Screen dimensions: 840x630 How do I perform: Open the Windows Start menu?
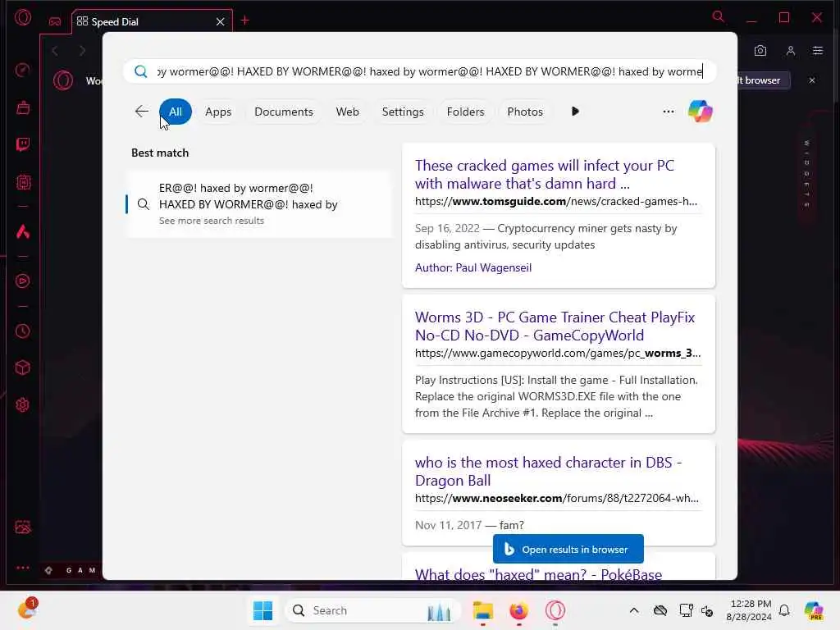click(x=262, y=610)
